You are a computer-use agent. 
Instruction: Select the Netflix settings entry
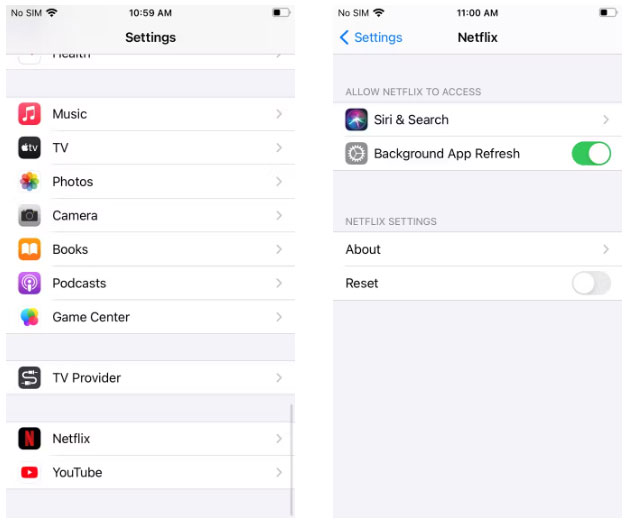coord(150,438)
